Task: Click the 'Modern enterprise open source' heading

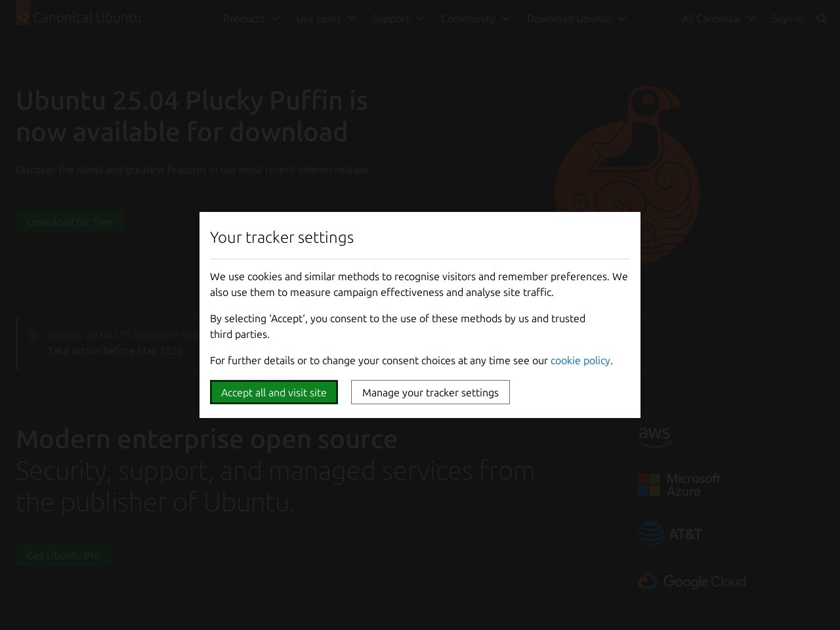Action: pos(207,439)
